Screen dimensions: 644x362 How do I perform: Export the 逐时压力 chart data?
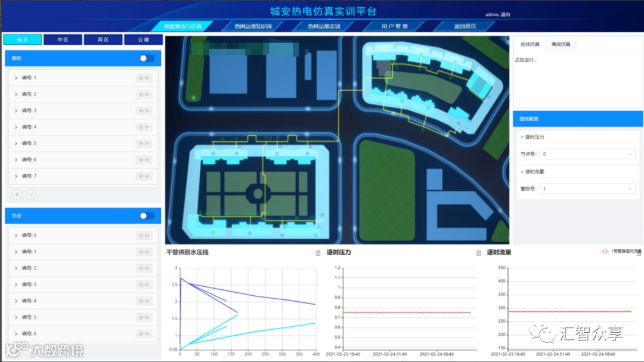478,253
